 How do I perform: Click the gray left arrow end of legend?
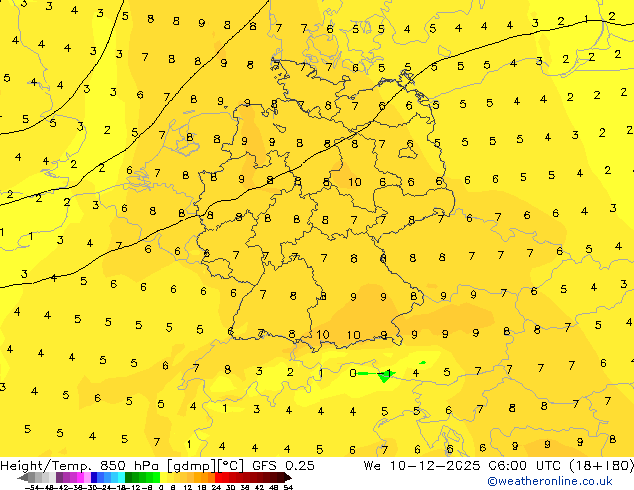click(23, 477)
